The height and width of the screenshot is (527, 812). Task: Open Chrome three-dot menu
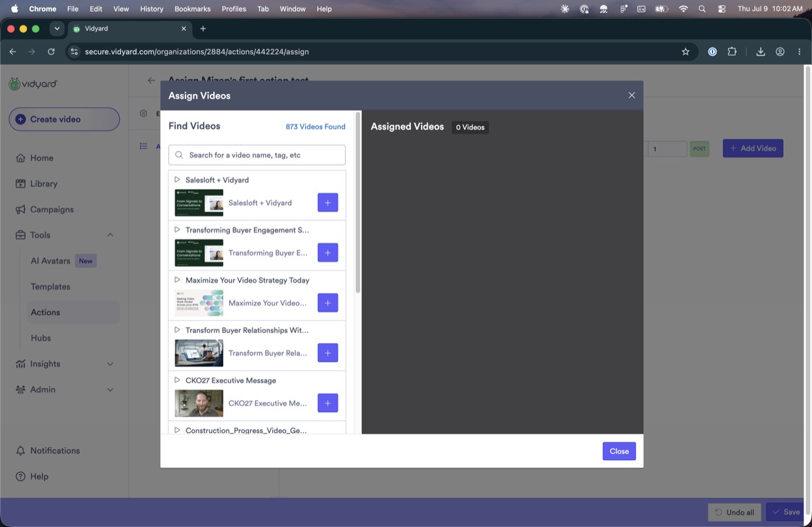[799, 51]
